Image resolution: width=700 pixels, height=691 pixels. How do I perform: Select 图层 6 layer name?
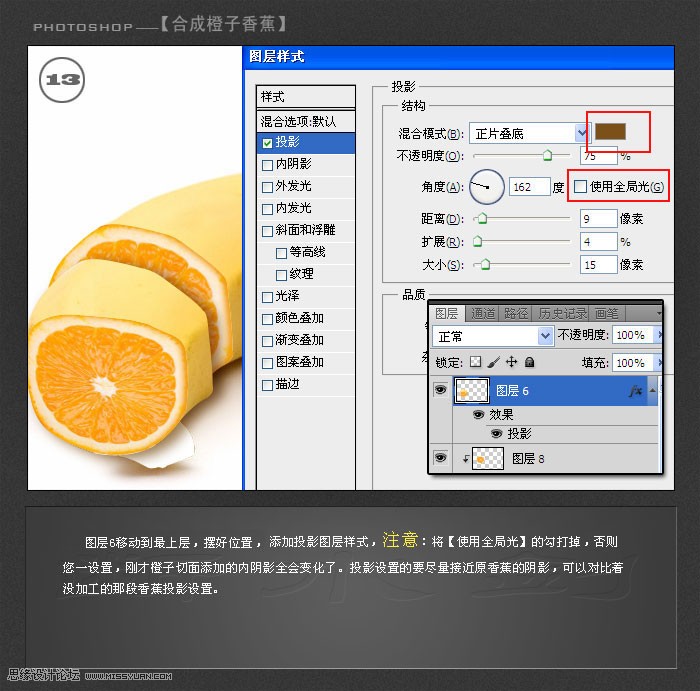click(x=512, y=391)
